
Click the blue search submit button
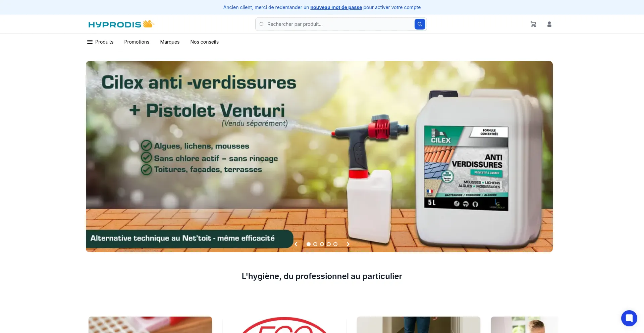pos(420,24)
